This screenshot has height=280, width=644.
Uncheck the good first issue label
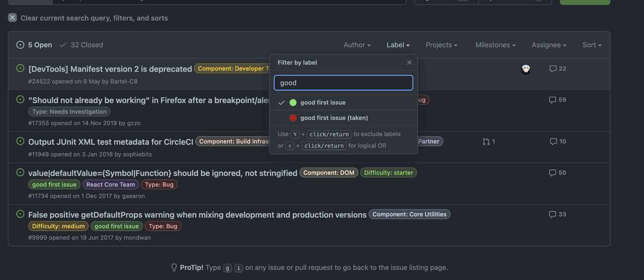[323, 103]
